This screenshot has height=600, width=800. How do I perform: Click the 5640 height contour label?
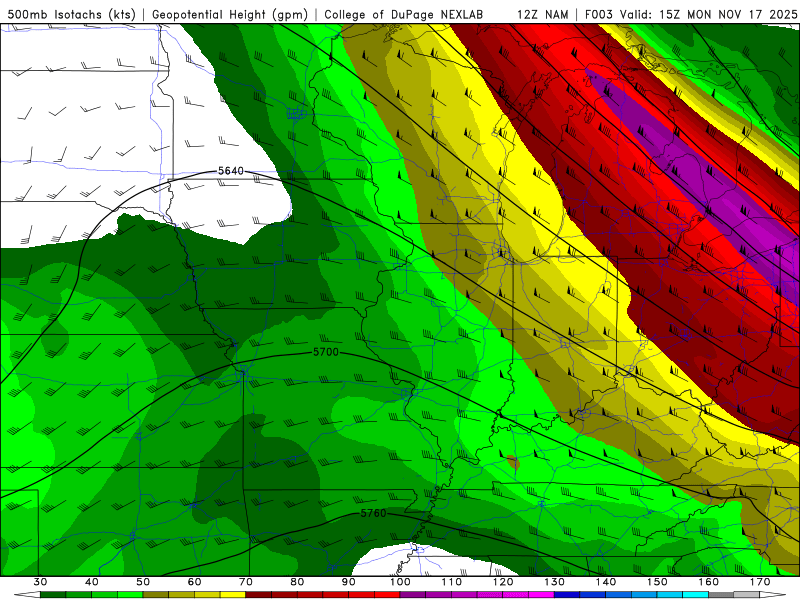coord(231,171)
